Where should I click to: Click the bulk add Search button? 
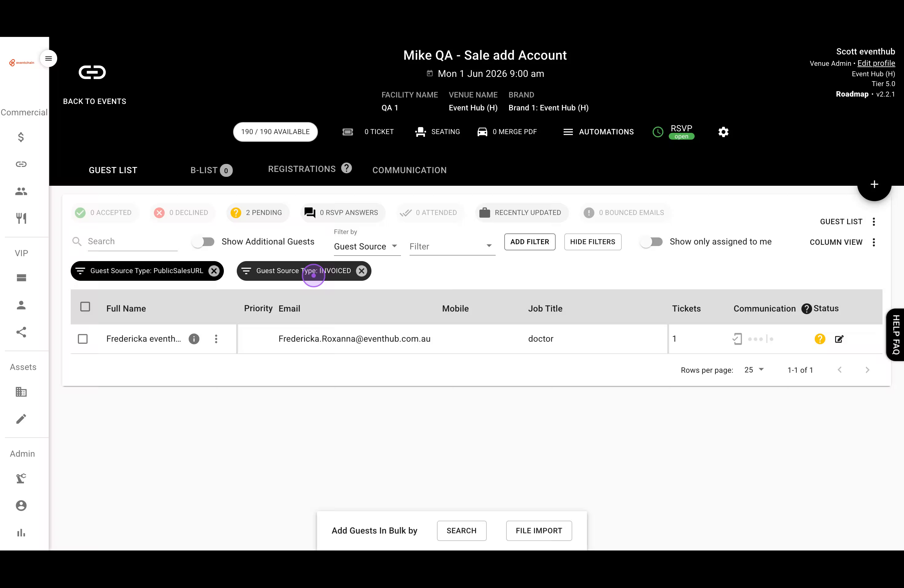click(462, 530)
